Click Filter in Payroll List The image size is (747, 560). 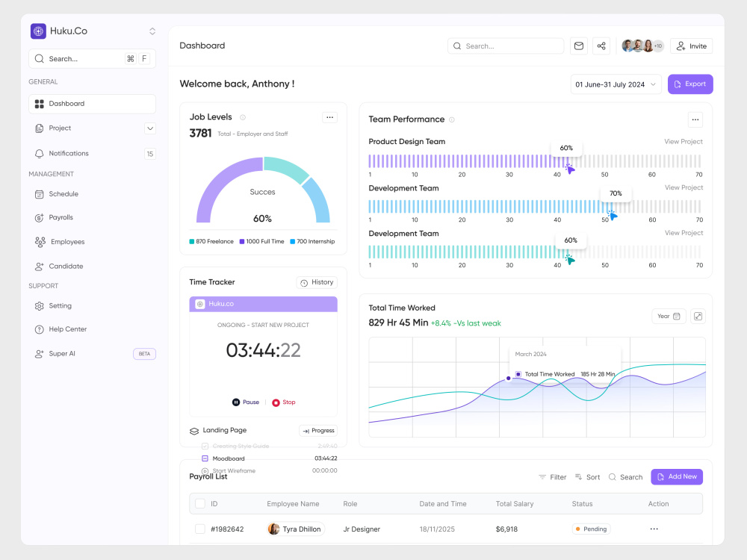click(x=553, y=477)
